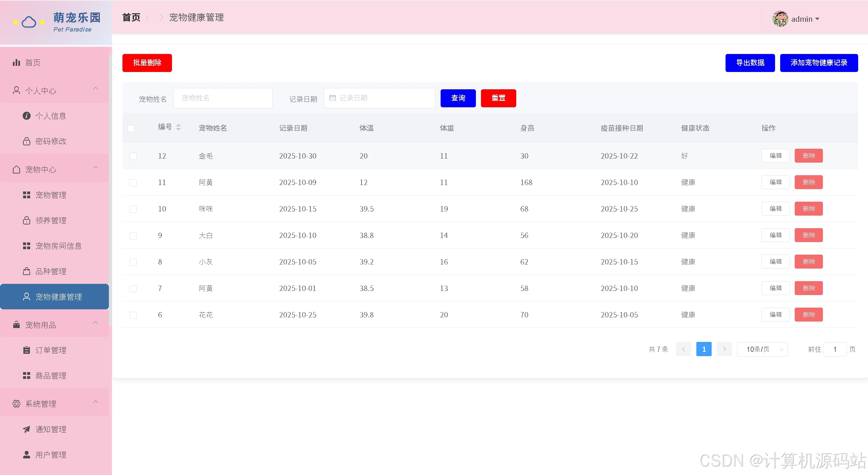The height and width of the screenshot is (475, 868).
Task: Click the grid icon beside 宠物管理
Action: click(26, 195)
